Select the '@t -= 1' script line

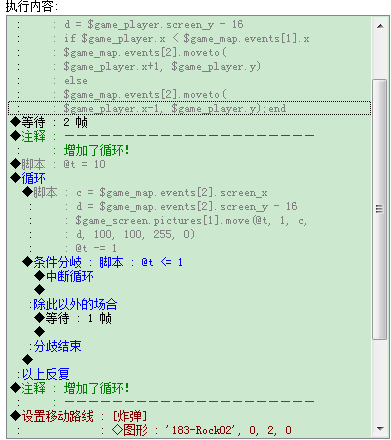[x=96, y=248]
